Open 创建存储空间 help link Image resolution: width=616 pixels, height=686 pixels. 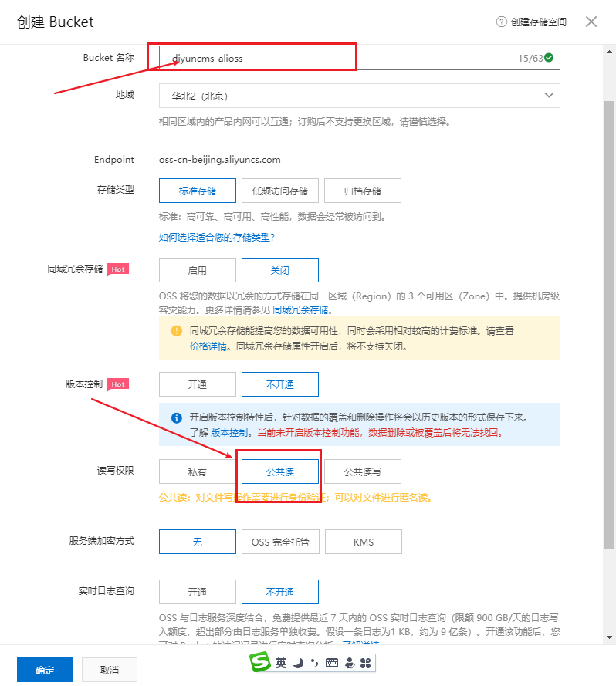[539, 22]
